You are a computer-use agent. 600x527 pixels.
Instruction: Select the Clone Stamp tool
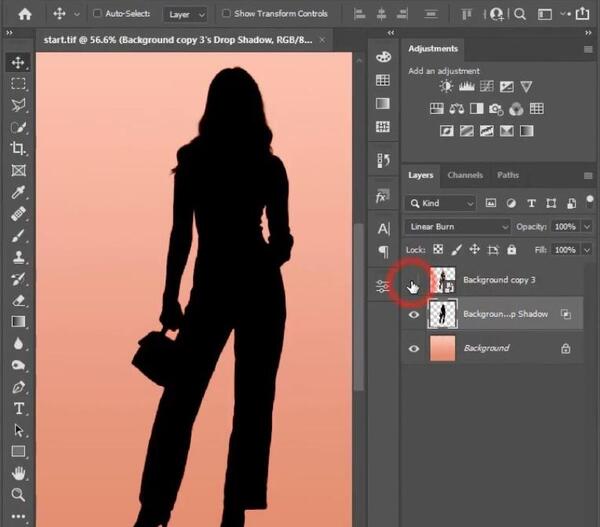[18, 258]
